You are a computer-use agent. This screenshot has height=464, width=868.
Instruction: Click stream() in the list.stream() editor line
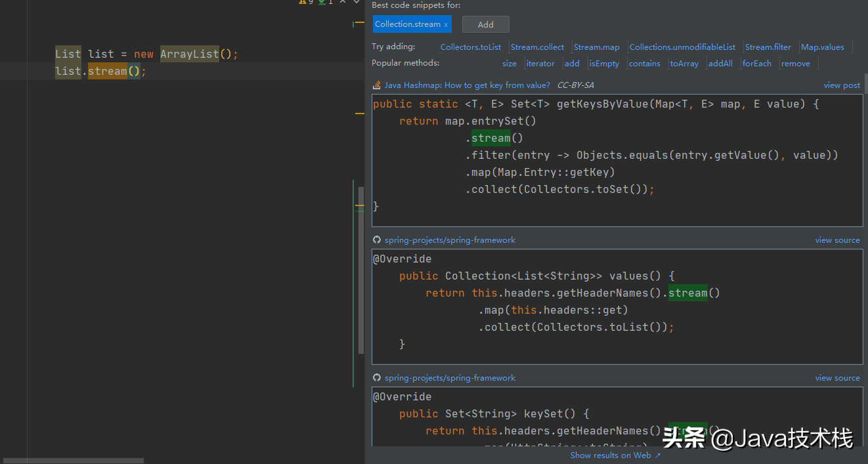114,71
